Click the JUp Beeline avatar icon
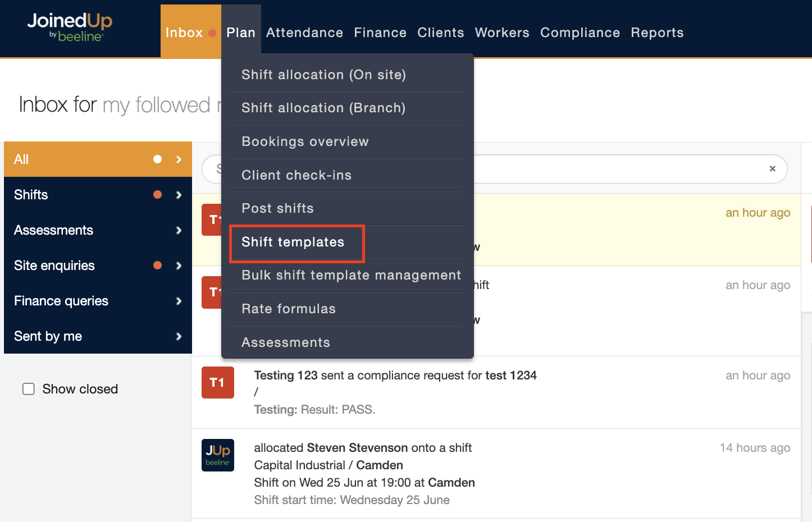This screenshot has height=522, width=812. [218, 455]
